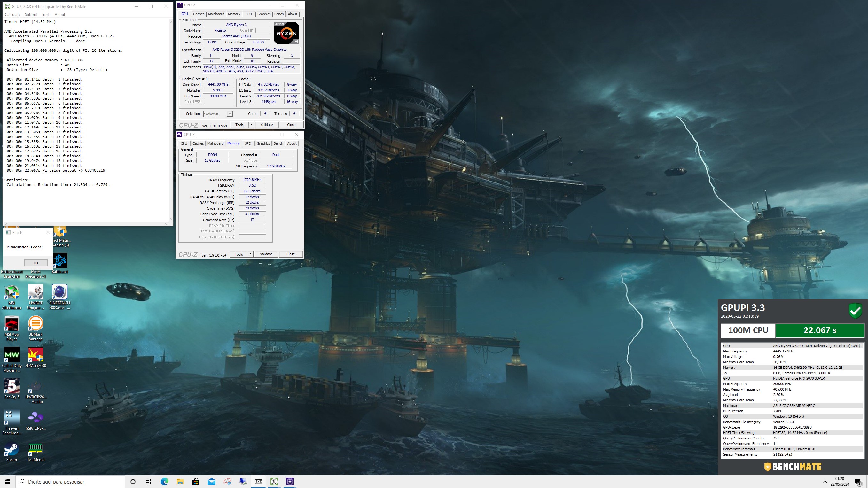
Task: Click DRAM Frequency value 1729.8 MHz
Action: (252, 180)
